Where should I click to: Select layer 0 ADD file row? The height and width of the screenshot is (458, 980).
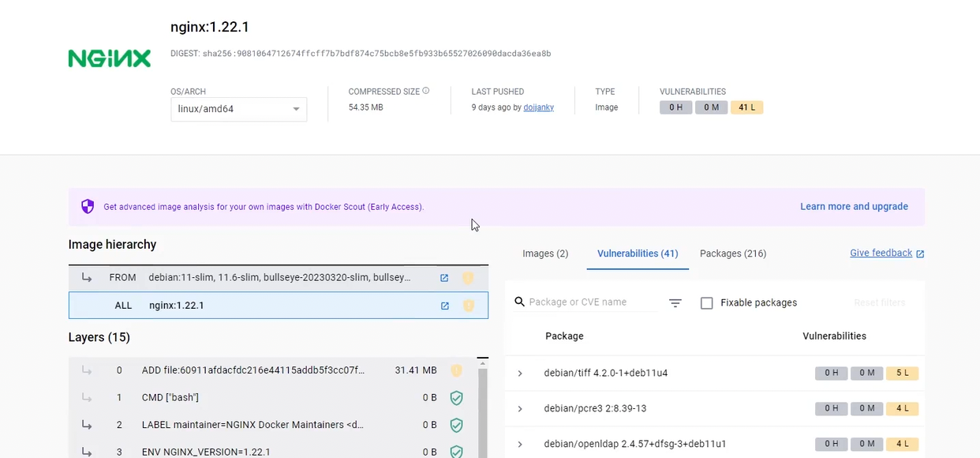[273, 370]
